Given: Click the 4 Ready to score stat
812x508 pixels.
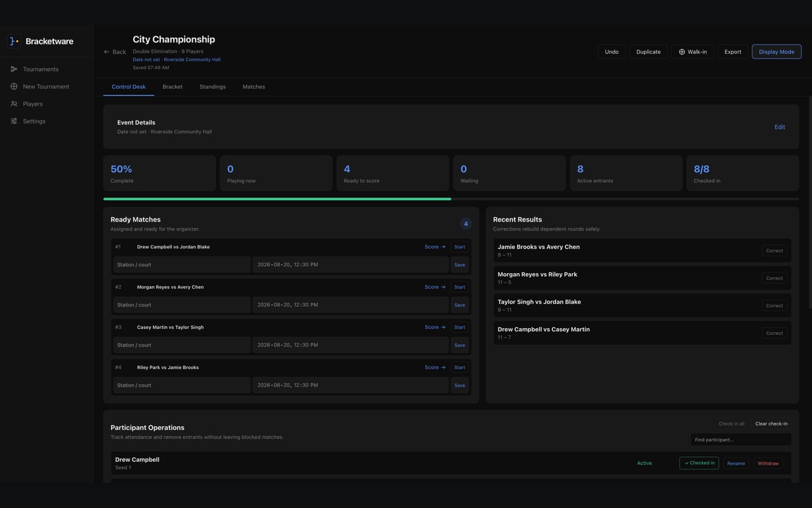Looking at the screenshot, I should (393, 173).
